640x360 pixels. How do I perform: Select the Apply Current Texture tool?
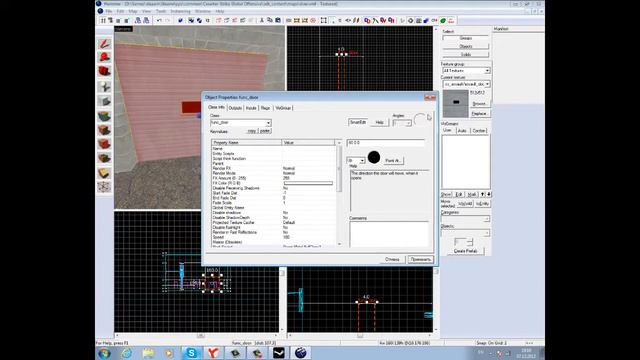(104, 130)
